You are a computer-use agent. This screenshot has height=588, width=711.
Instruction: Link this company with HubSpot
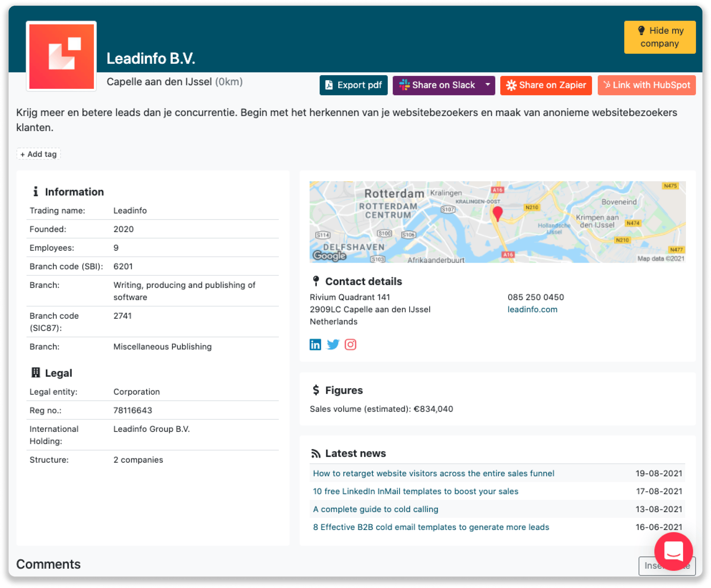pos(646,85)
